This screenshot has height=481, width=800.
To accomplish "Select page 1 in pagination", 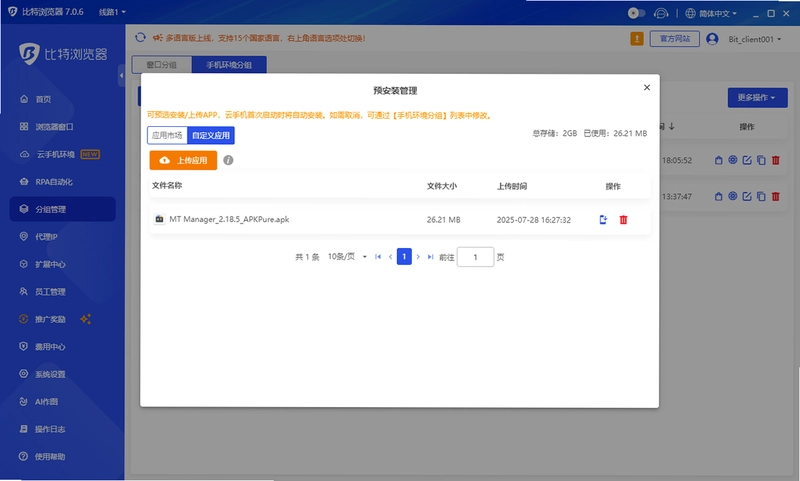I will point(404,257).
